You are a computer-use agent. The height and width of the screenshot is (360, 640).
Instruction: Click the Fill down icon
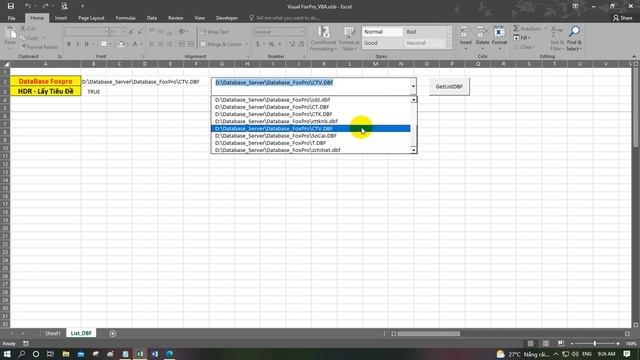[516, 38]
